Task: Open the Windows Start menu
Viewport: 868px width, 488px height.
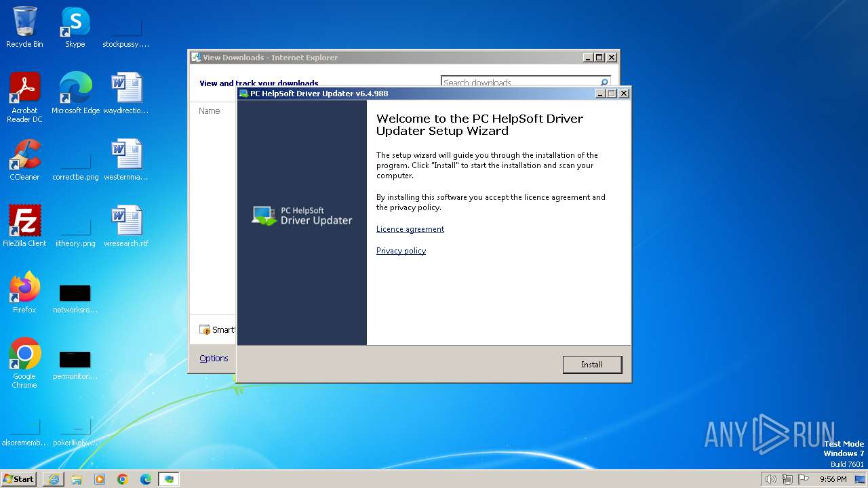Action: (x=19, y=479)
